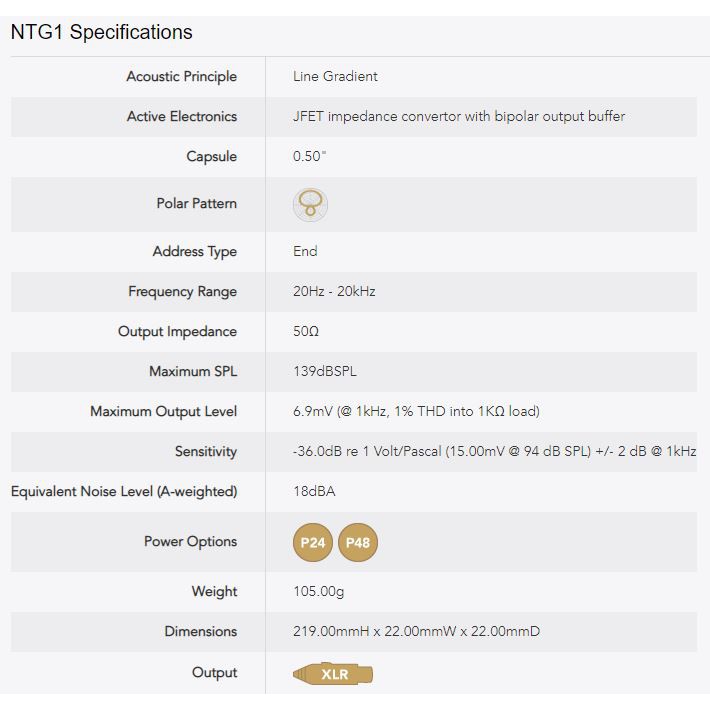This screenshot has width=710, height=710.
Task: Click the Sensitivity specification value
Action: click(494, 451)
